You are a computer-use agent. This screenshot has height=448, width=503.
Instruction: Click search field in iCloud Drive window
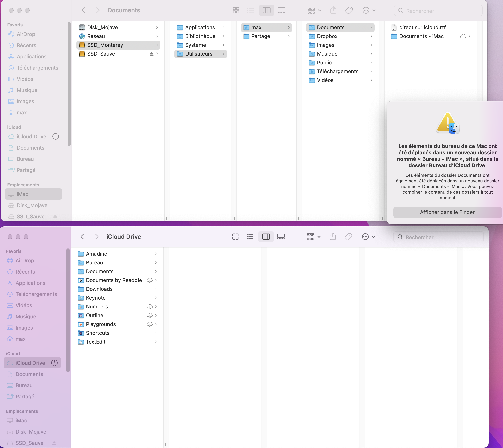[x=438, y=237]
